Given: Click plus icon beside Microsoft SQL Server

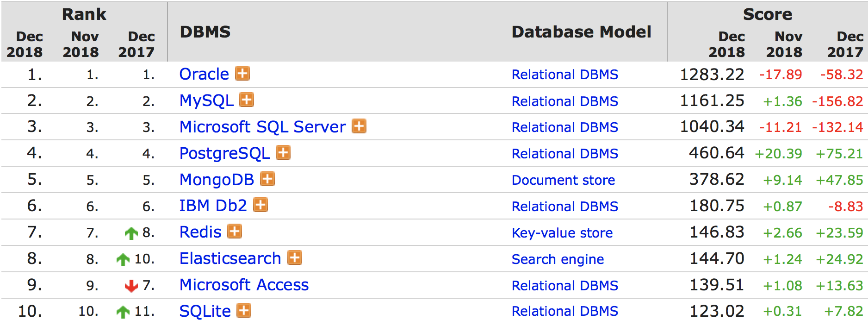Looking at the screenshot, I should pos(359,126).
